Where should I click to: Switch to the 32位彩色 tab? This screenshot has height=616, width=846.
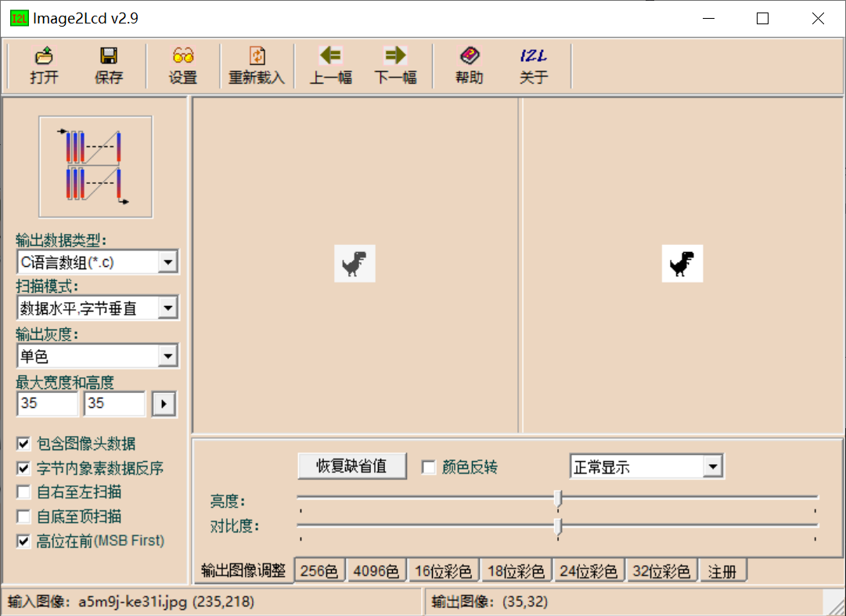click(x=661, y=571)
